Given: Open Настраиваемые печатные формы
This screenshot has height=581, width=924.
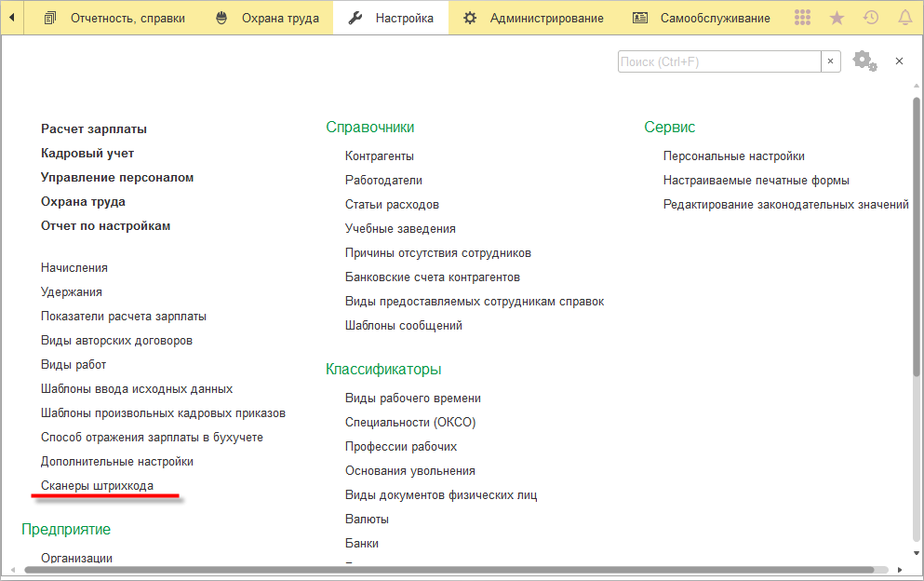Looking at the screenshot, I should tap(757, 181).
